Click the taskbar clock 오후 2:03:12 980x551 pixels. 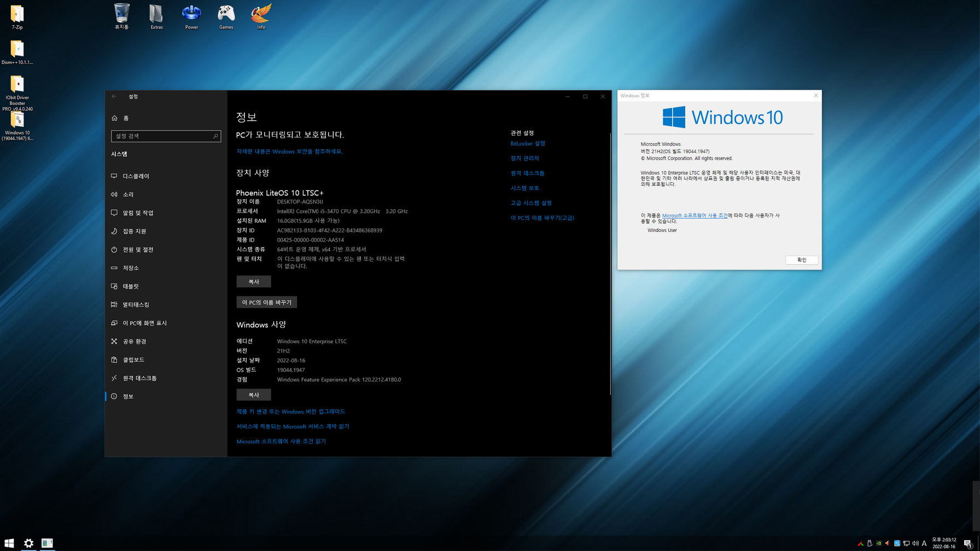[944, 540]
